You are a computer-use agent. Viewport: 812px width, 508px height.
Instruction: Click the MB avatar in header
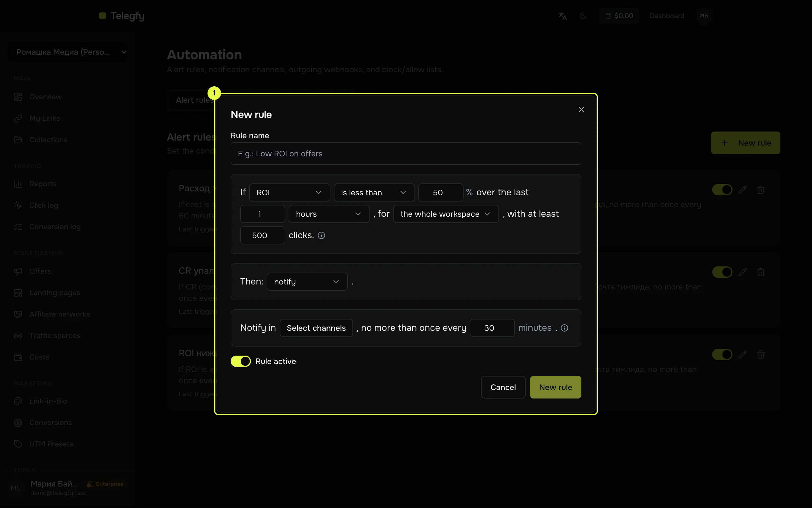click(704, 16)
